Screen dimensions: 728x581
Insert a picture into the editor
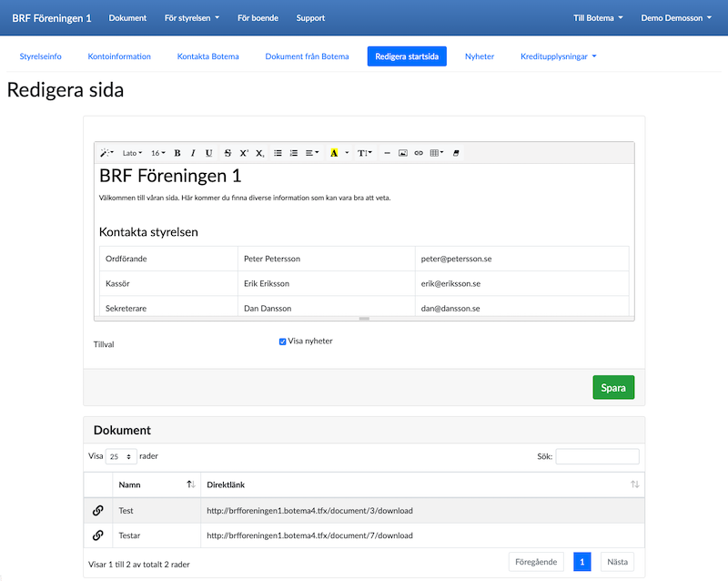click(403, 153)
